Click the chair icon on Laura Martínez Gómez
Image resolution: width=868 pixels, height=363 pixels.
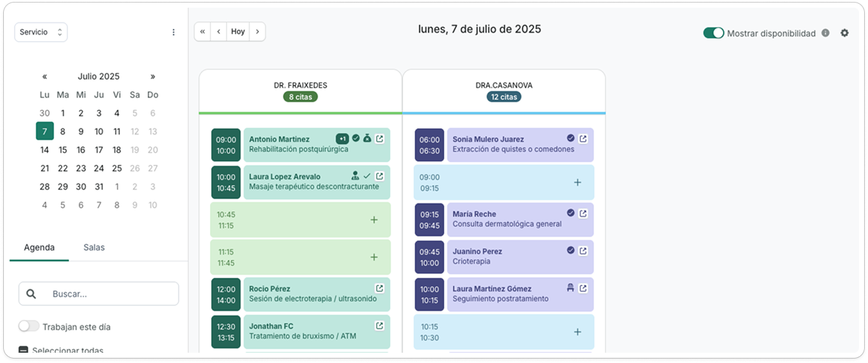(570, 288)
